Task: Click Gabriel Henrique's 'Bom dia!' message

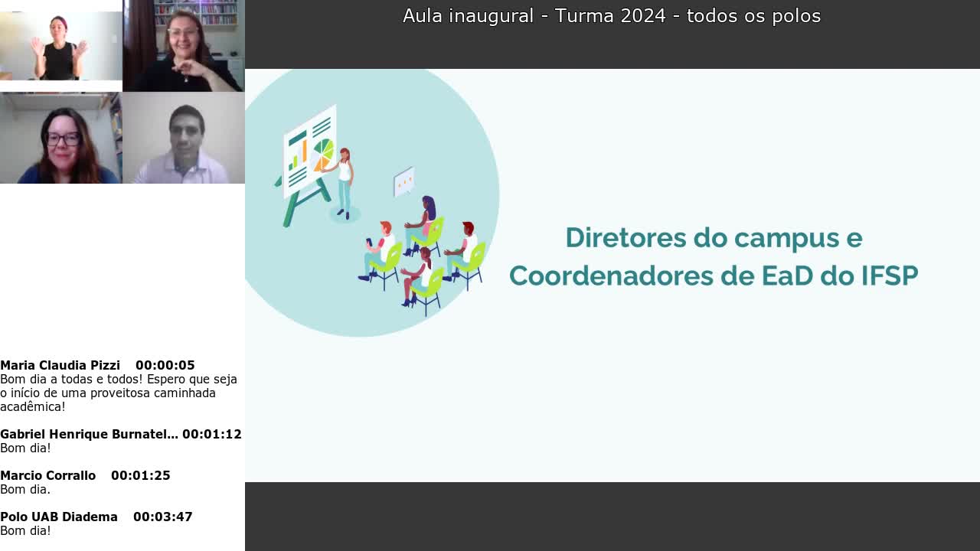Action: point(25,448)
